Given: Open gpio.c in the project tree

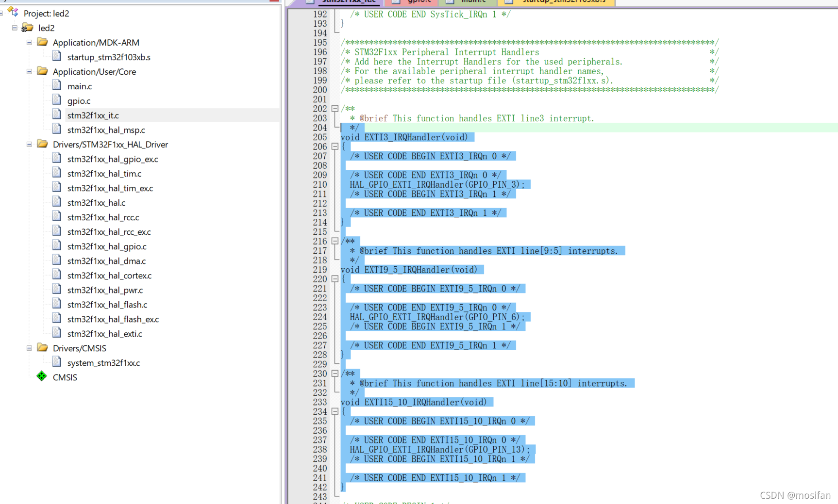Looking at the screenshot, I should (79, 101).
